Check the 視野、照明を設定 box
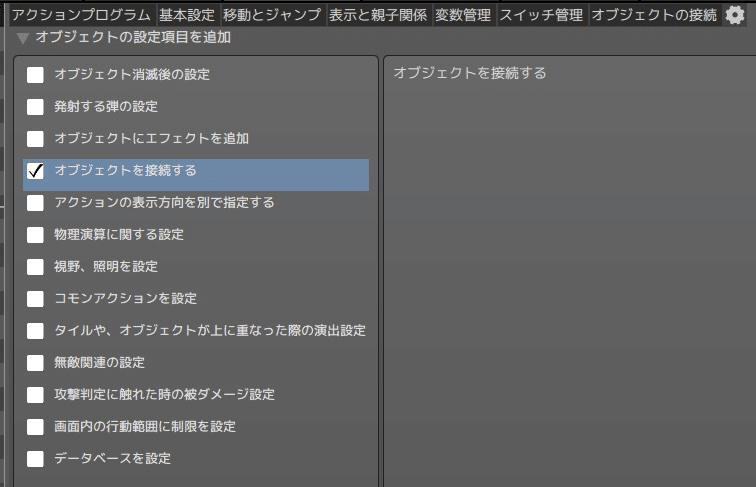 coord(35,267)
